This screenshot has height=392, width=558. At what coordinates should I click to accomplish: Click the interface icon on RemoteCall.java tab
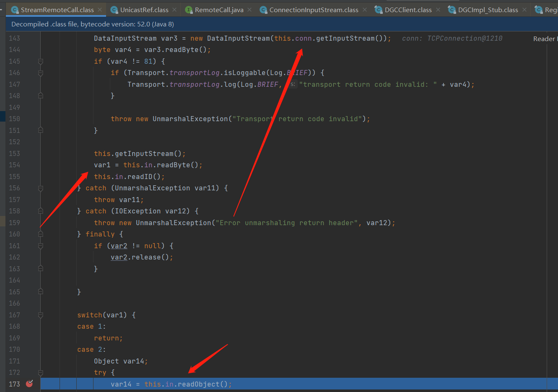(x=189, y=10)
